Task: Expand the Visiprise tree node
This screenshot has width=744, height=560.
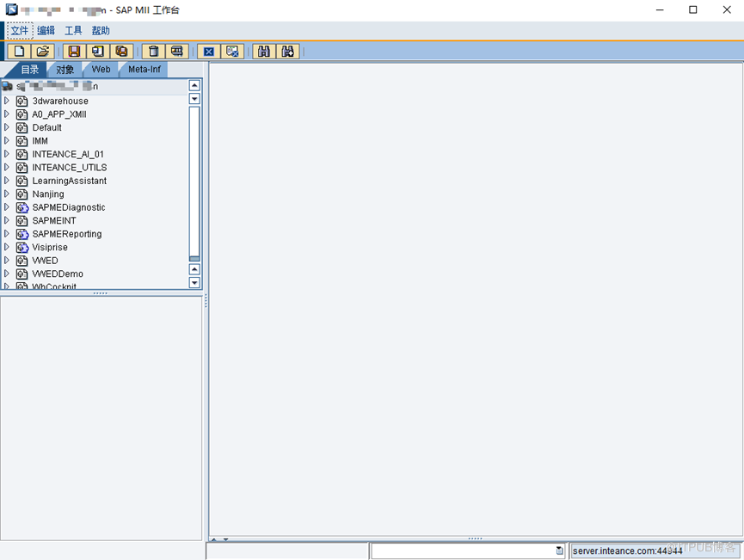Action: [7, 247]
